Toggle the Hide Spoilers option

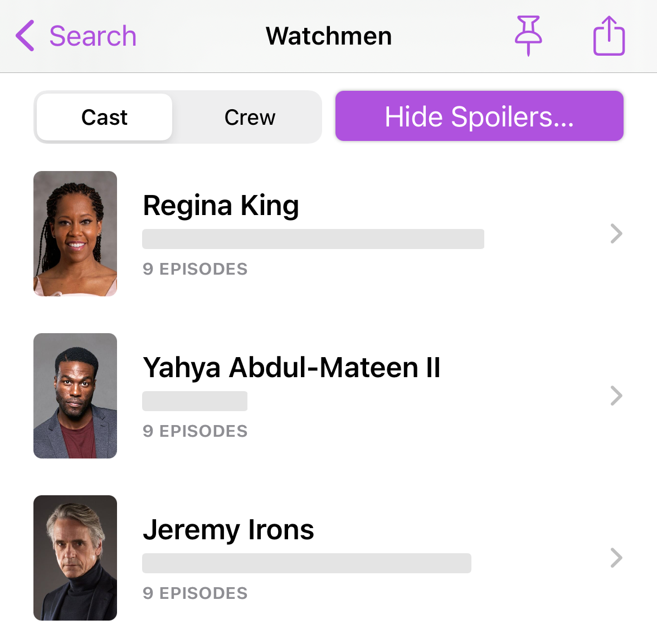(479, 116)
